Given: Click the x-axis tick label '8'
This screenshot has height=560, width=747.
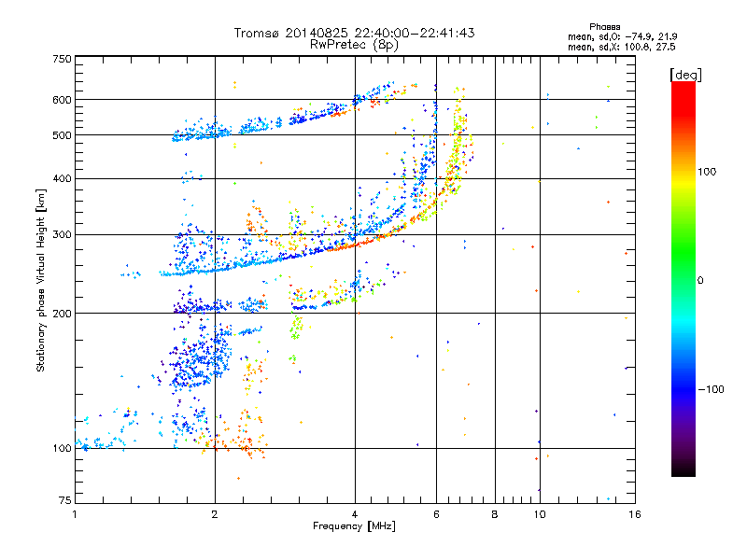Looking at the screenshot, I should point(495,514).
